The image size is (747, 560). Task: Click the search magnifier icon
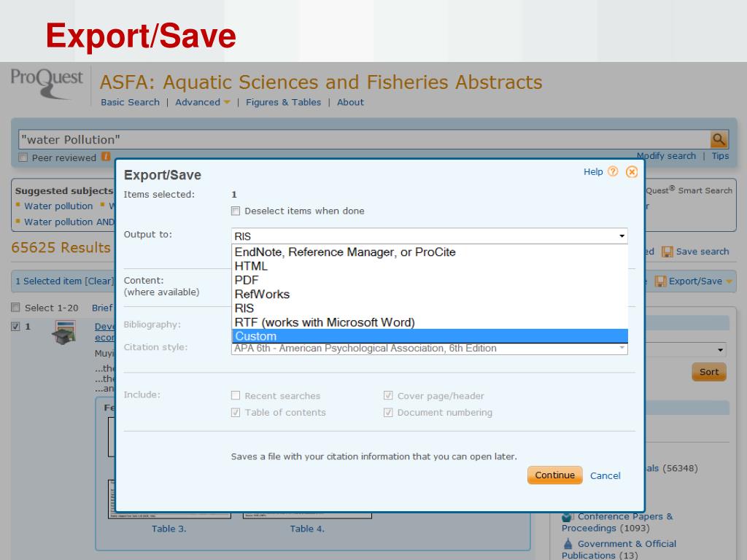click(719, 139)
